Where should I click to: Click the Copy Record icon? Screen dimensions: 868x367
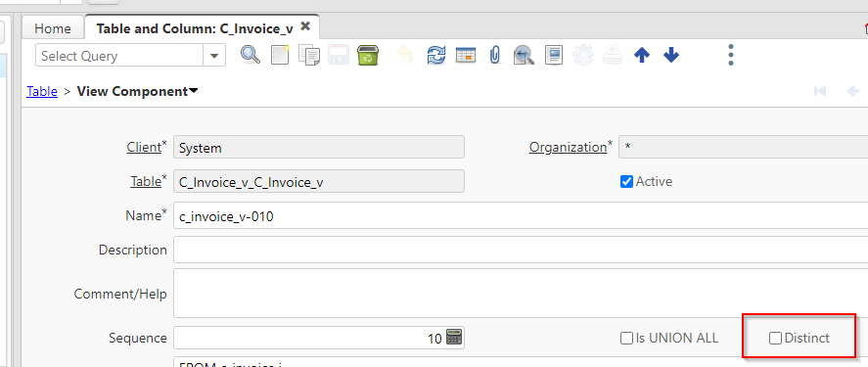coord(309,56)
